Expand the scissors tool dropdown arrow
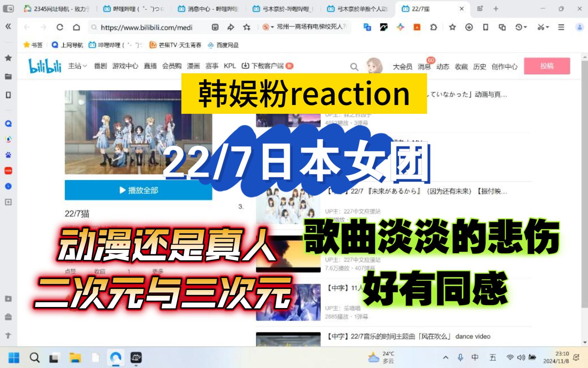588x368 pixels. (x=548, y=27)
